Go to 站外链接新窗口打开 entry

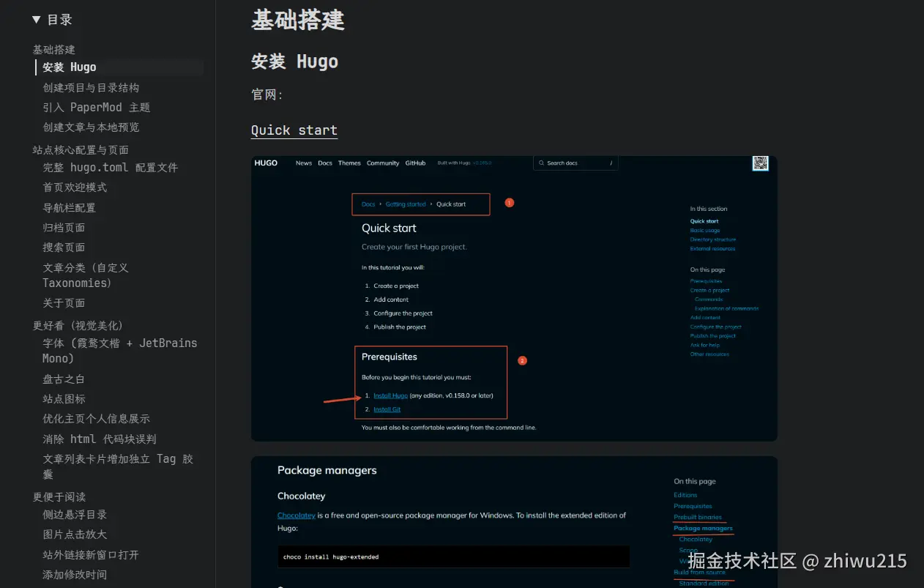pos(91,555)
